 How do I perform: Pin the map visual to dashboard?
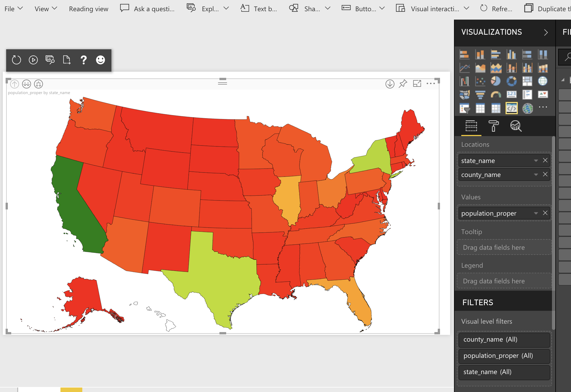(403, 84)
